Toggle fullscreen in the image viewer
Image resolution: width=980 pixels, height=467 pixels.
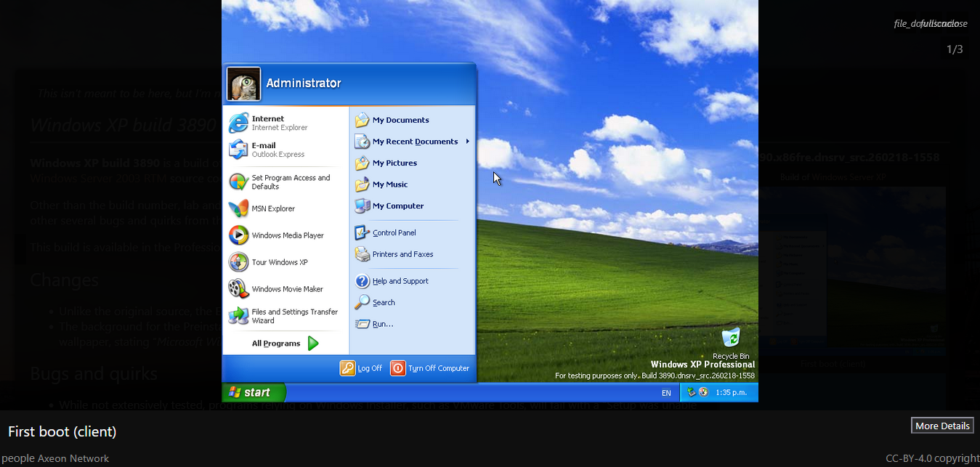[x=936, y=23]
